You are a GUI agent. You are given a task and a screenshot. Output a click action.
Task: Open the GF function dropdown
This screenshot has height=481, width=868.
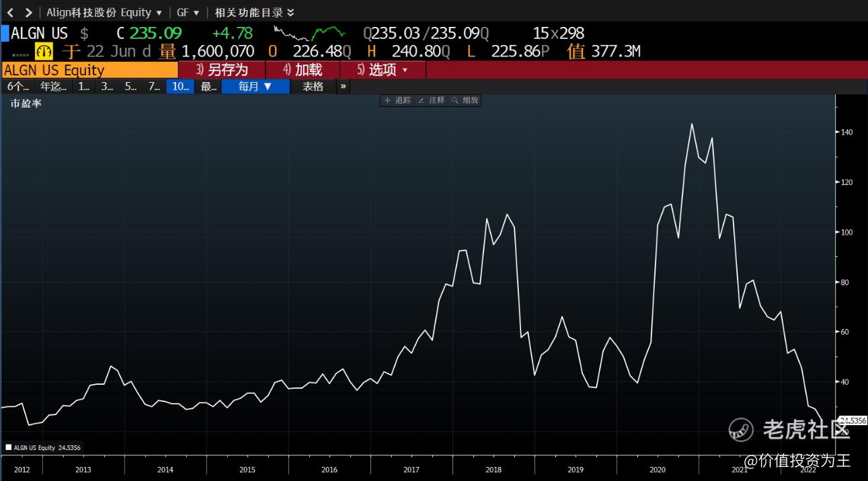point(188,12)
